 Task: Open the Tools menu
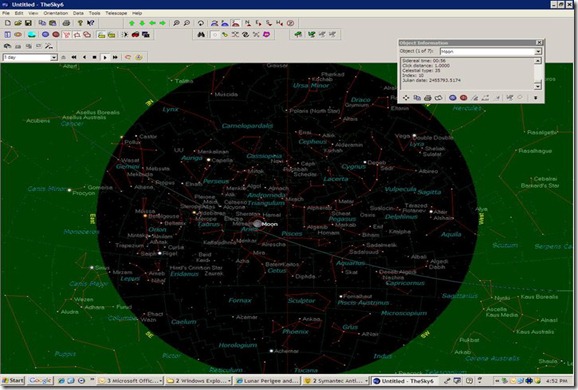coord(94,13)
